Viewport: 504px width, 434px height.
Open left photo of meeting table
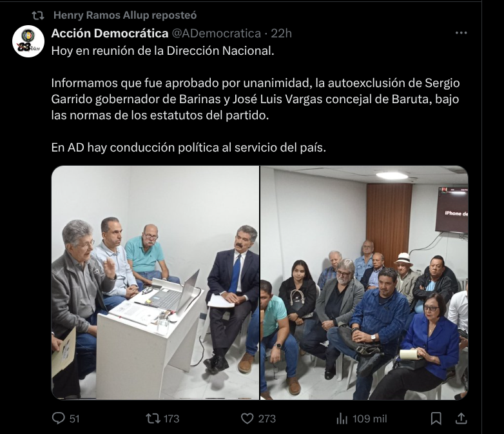tap(155, 283)
